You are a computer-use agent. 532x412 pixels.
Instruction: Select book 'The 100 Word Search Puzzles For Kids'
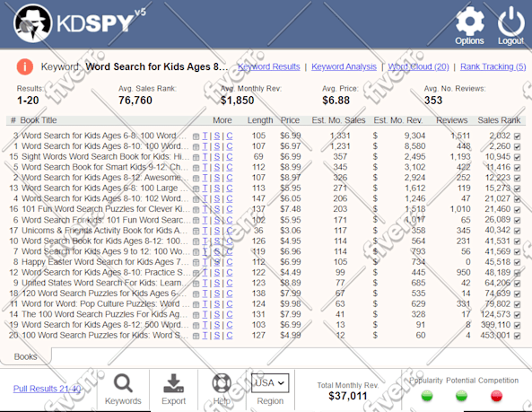coord(104,314)
